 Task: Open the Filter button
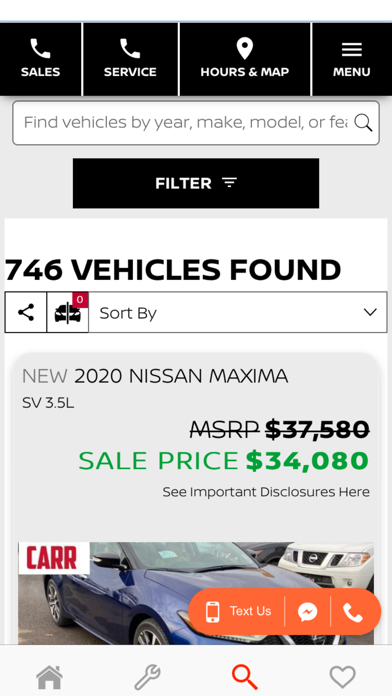[196, 183]
